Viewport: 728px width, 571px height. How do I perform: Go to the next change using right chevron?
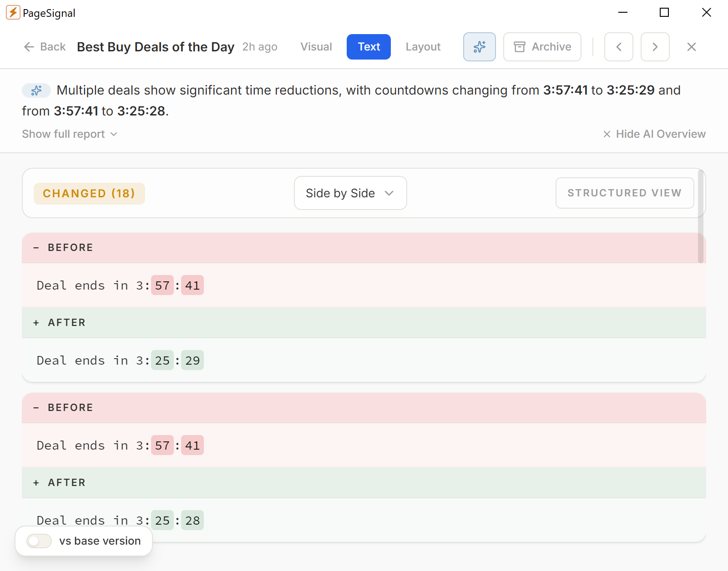[x=655, y=47]
